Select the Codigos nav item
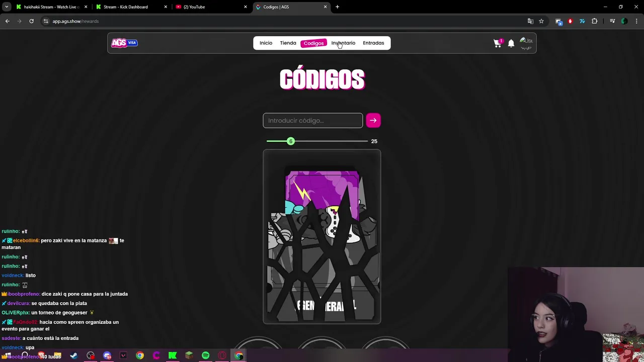 tap(313, 43)
